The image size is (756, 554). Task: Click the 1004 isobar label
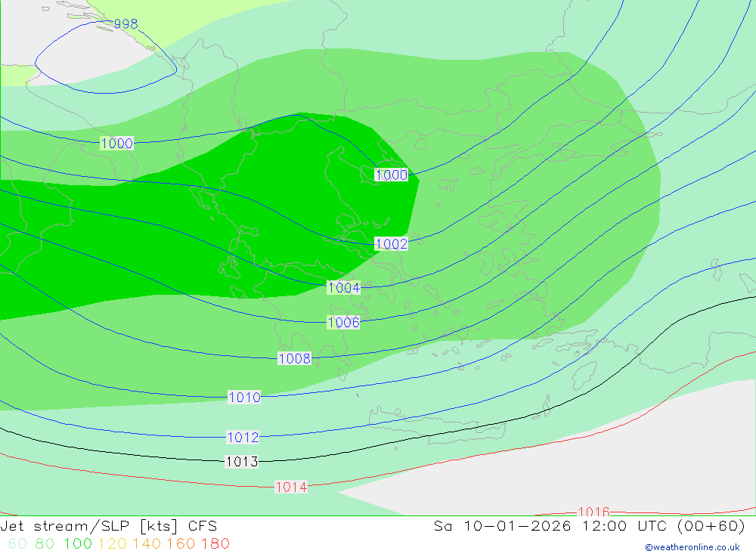344,288
